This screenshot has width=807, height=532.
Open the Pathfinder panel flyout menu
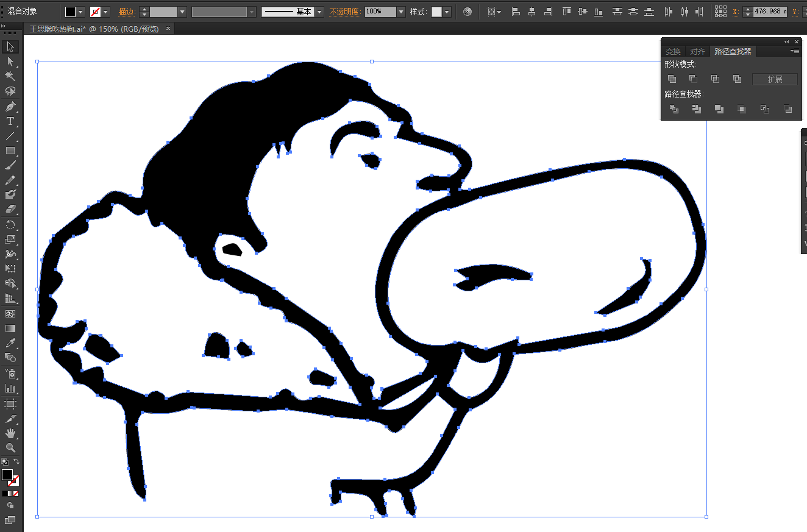795,51
